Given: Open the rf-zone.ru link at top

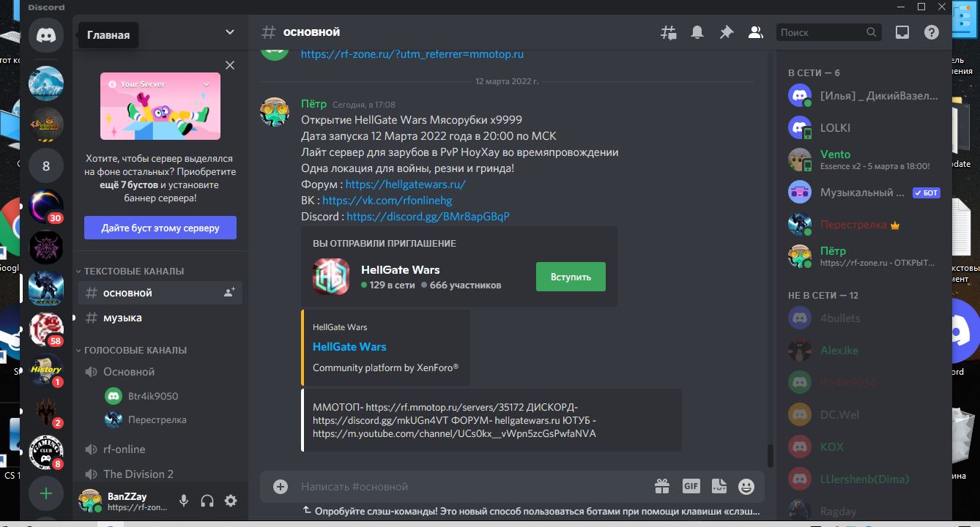Looking at the screenshot, I should tap(412, 53).
